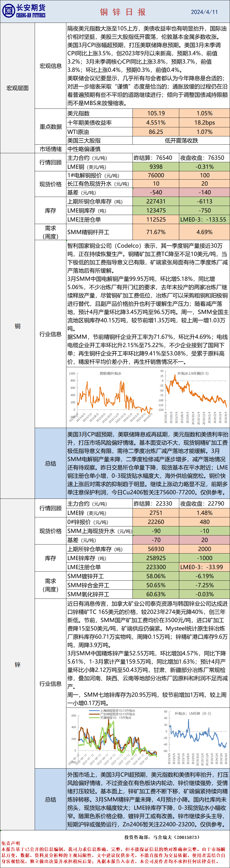230x868 pixels.
Task: Select the 昨结算：76540 copper cell
Action: tap(156, 158)
